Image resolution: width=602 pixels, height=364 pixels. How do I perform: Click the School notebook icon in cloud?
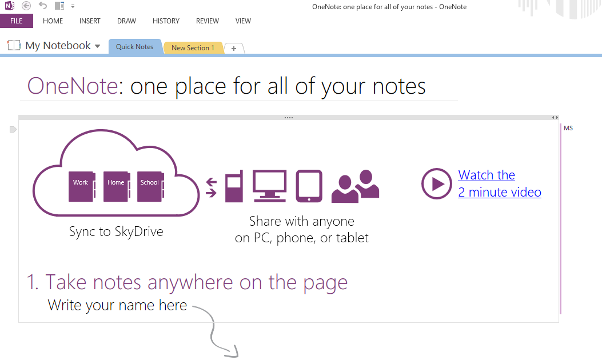click(x=151, y=187)
